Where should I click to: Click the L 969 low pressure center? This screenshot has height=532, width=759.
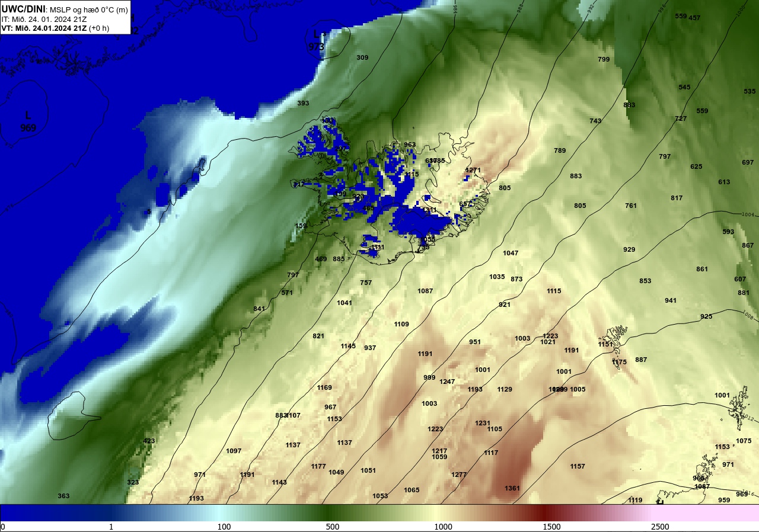click(x=28, y=121)
